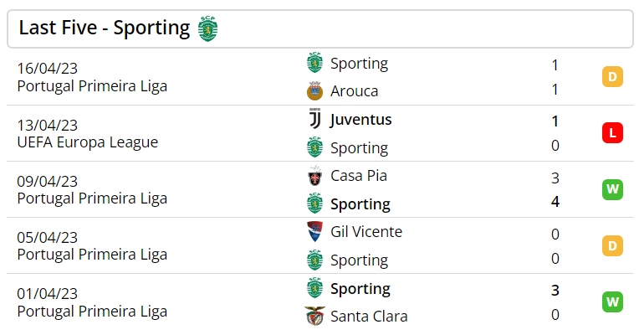
Task: Select the UEFA Europa League competition text
Action: [x=88, y=142]
